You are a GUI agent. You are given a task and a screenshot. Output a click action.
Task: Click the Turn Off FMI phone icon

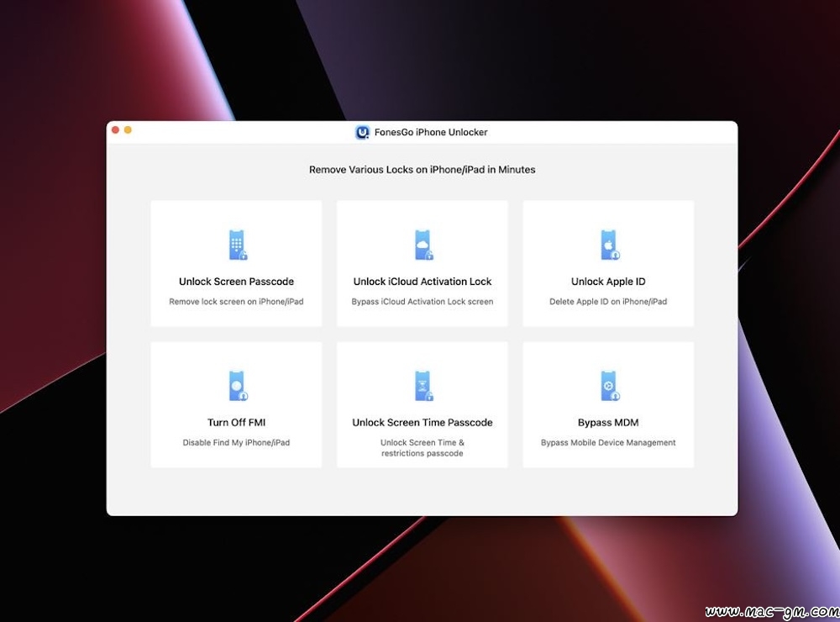238,386
